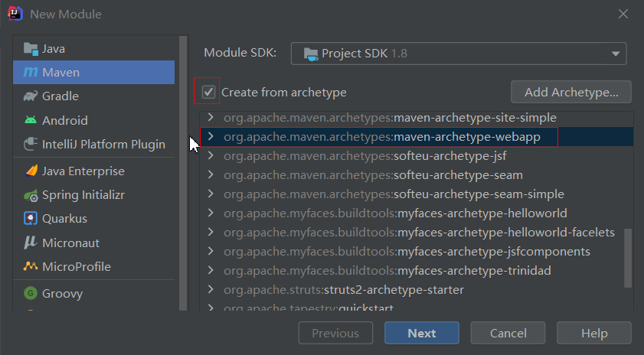
Task: Click the Next button
Action: 422,333
